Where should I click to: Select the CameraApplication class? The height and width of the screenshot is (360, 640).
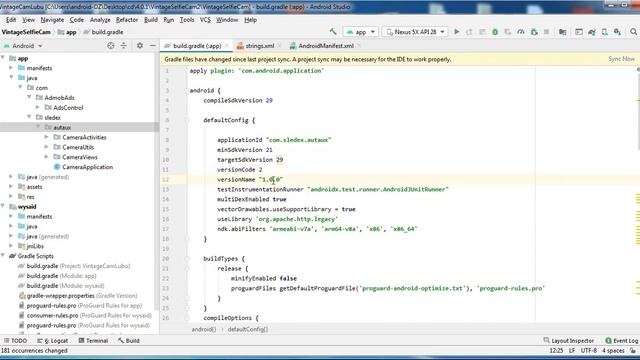[x=87, y=167]
